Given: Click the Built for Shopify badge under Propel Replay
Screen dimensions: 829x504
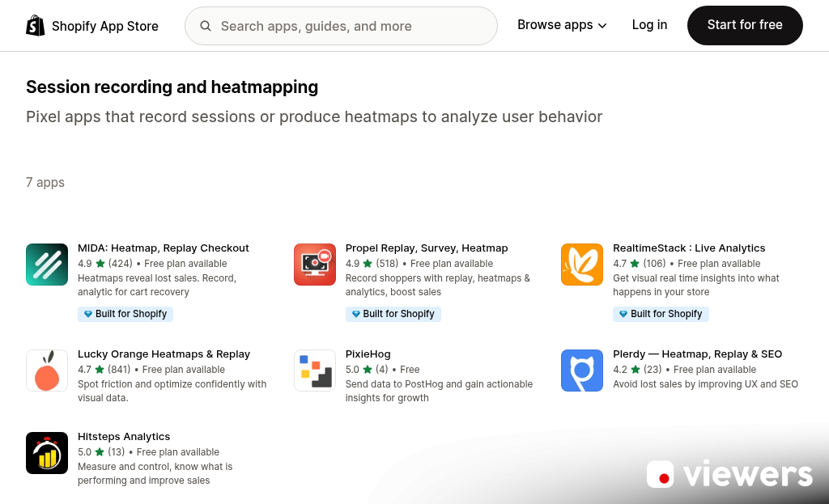Looking at the screenshot, I should 393,314.
